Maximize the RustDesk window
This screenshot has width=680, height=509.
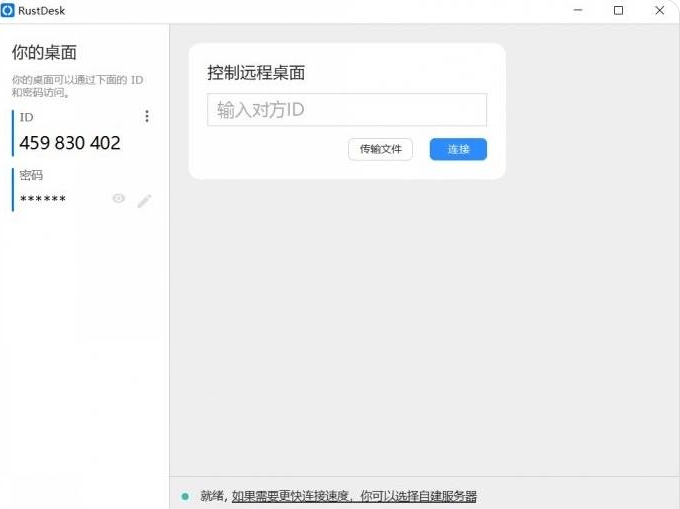618,10
